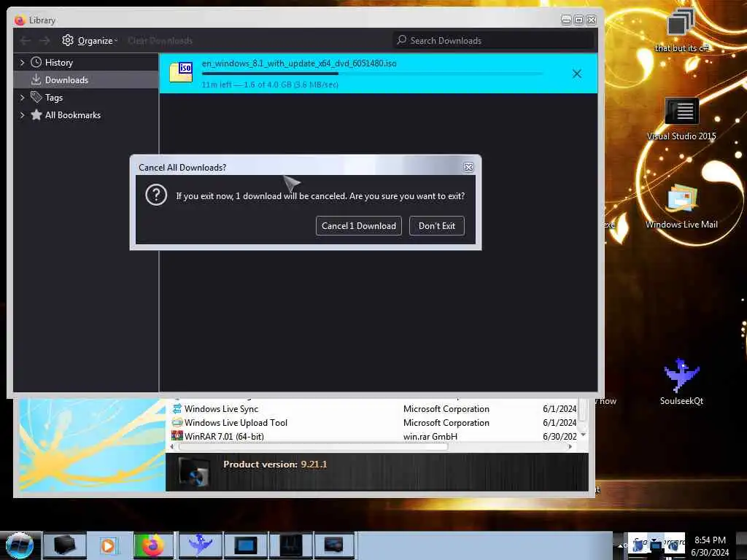Screen dimensions: 747x560
Task: Click the Library back arrow
Action: [x=26, y=41]
